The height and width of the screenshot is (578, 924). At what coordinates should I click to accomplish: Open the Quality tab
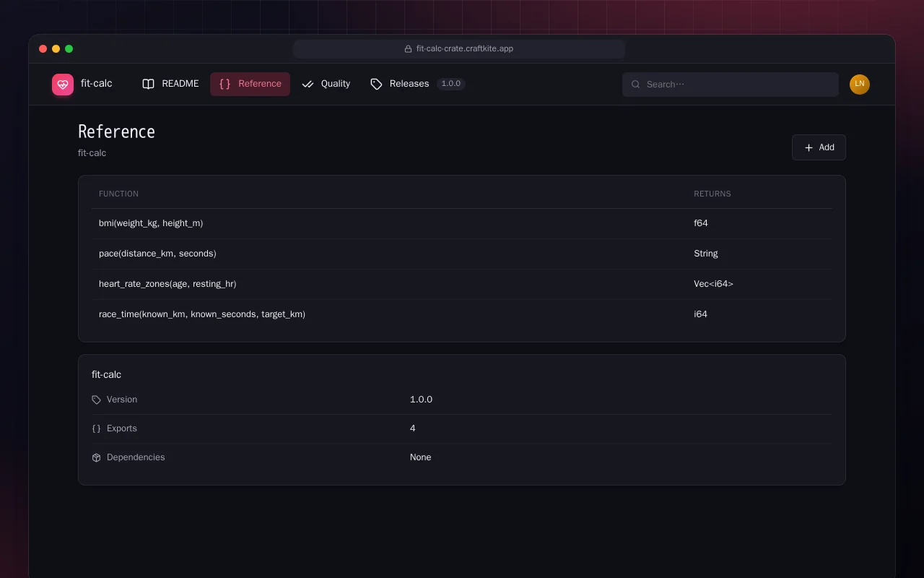pyautogui.click(x=326, y=84)
